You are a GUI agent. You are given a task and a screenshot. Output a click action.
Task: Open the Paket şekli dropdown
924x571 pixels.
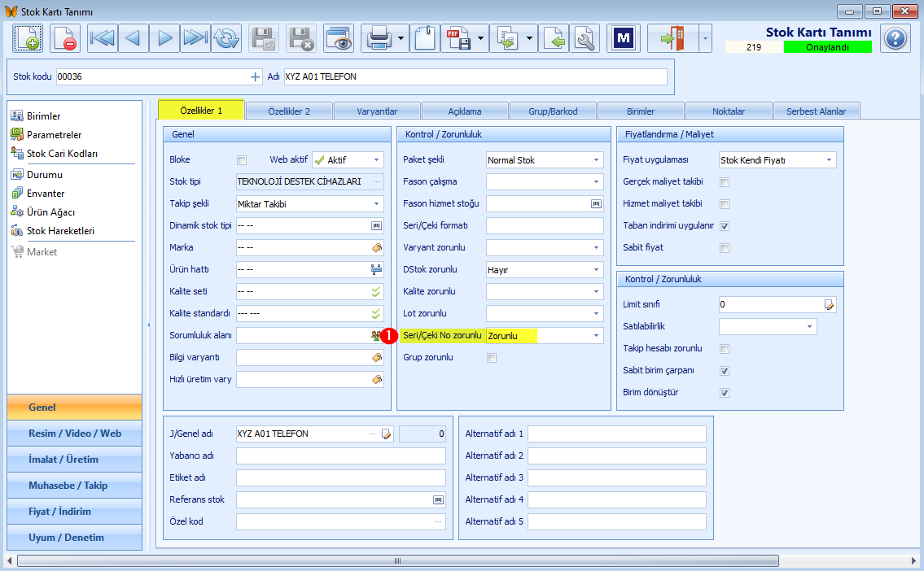[x=597, y=160]
